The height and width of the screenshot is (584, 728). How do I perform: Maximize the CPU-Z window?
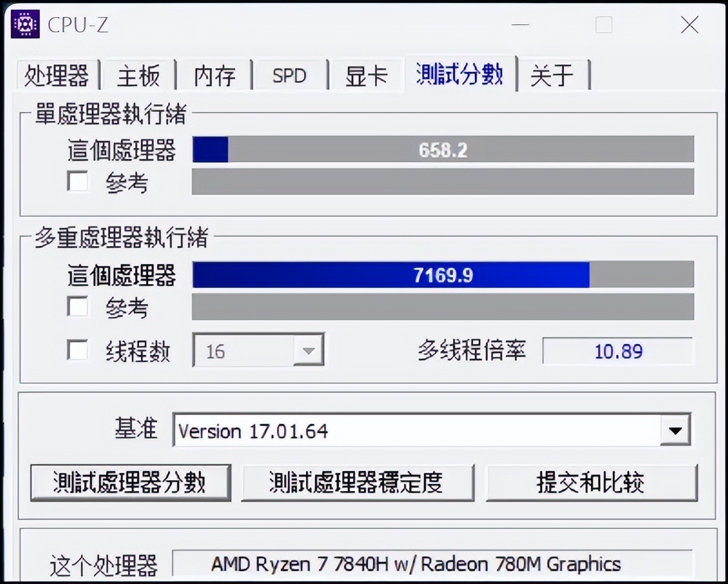tap(603, 25)
